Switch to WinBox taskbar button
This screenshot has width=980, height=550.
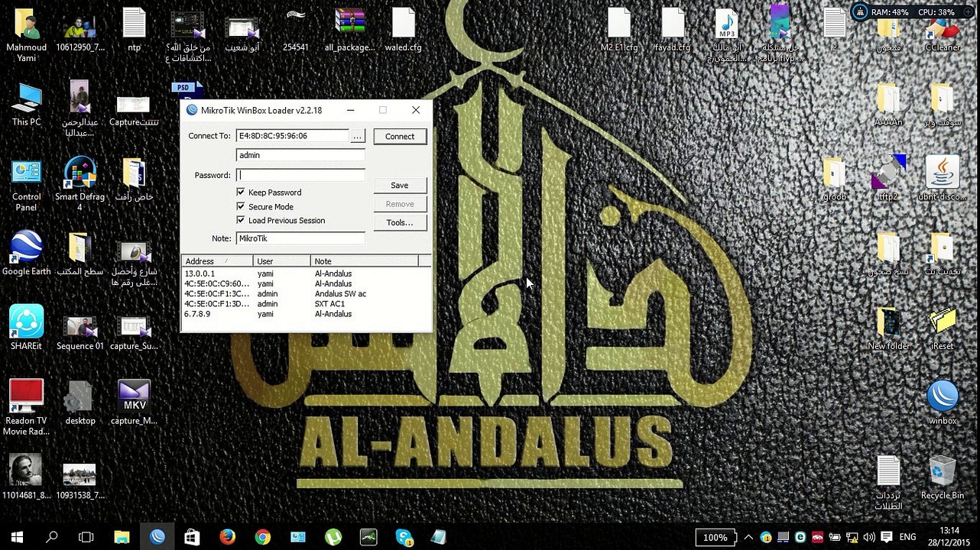[x=157, y=537]
